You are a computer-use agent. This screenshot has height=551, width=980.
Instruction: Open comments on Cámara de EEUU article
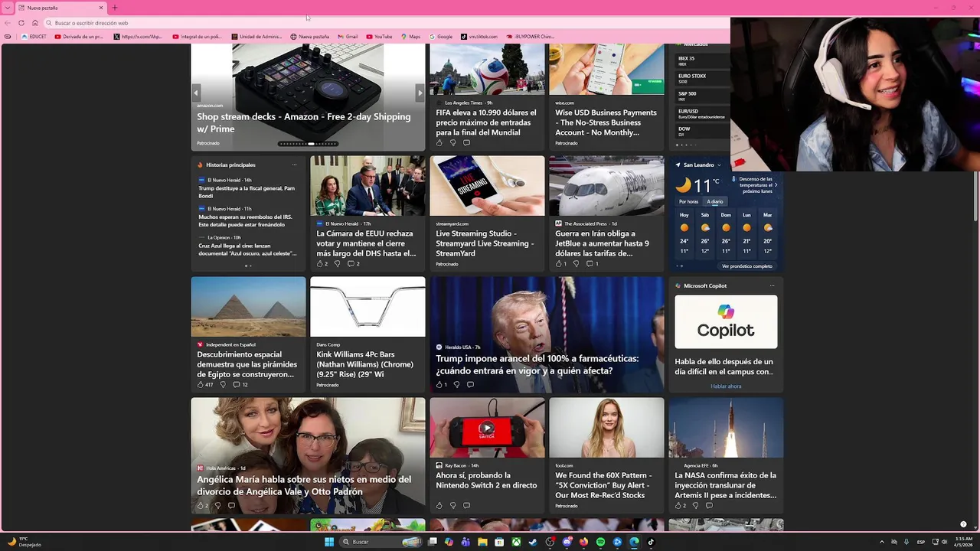point(353,263)
